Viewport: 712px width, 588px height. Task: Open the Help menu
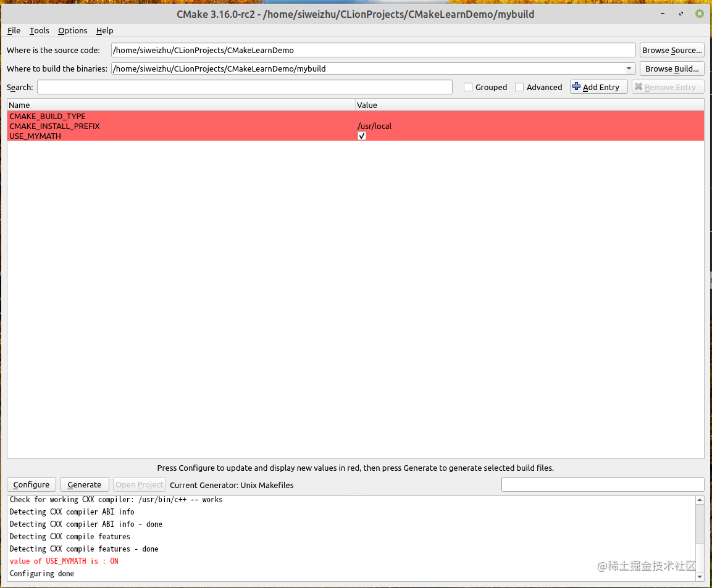tap(104, 30)
